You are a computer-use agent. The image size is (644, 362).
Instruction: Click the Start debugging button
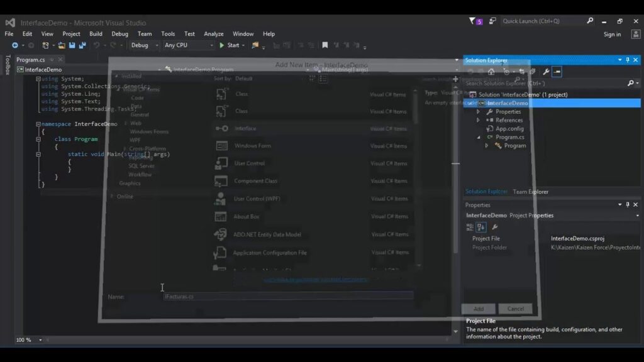point(229,45)
